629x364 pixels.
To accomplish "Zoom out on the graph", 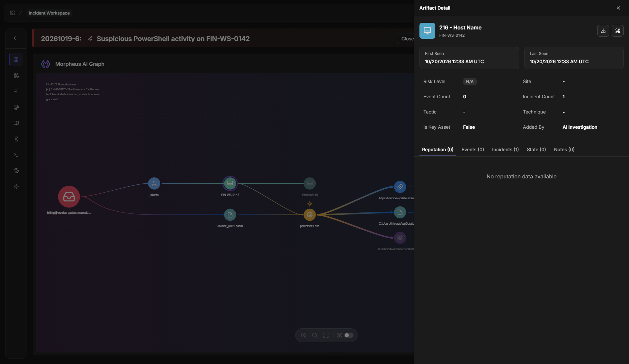I will 314,335.
